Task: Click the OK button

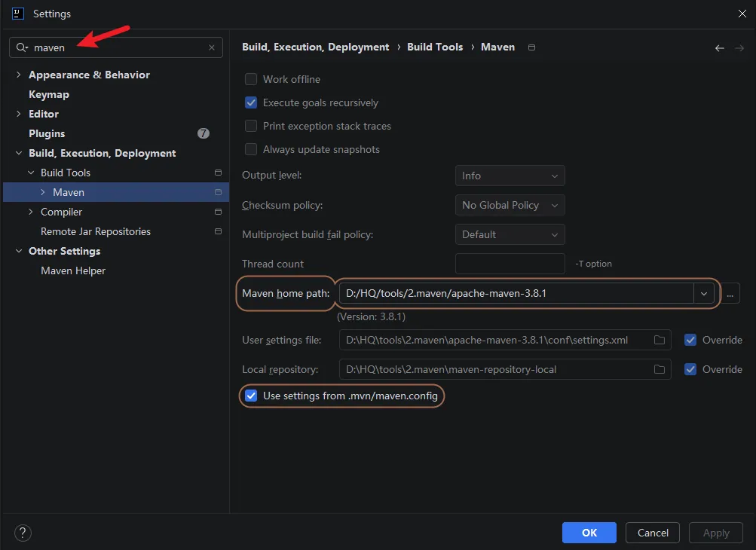Action: 589,533
